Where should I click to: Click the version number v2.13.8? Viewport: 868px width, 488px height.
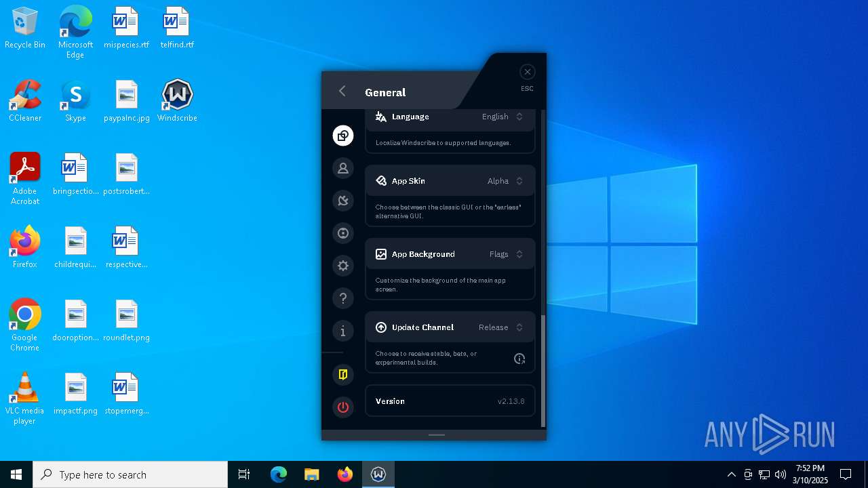[511, 401]
